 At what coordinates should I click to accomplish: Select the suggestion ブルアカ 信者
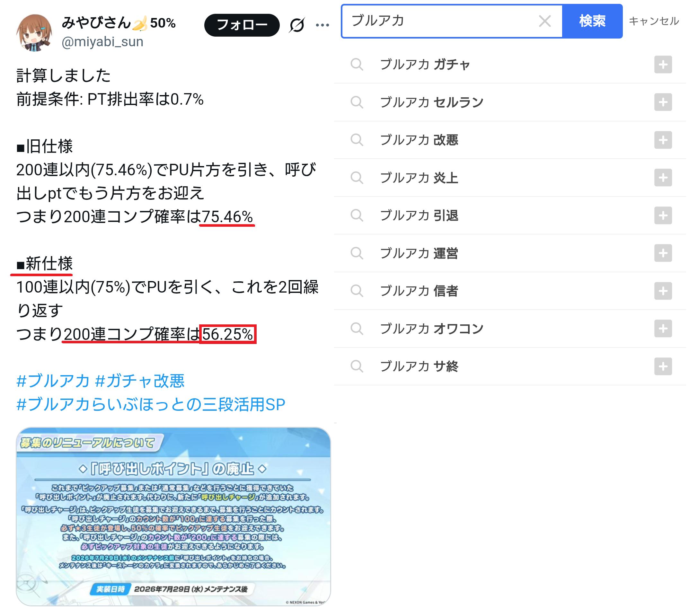pos(510,291)
